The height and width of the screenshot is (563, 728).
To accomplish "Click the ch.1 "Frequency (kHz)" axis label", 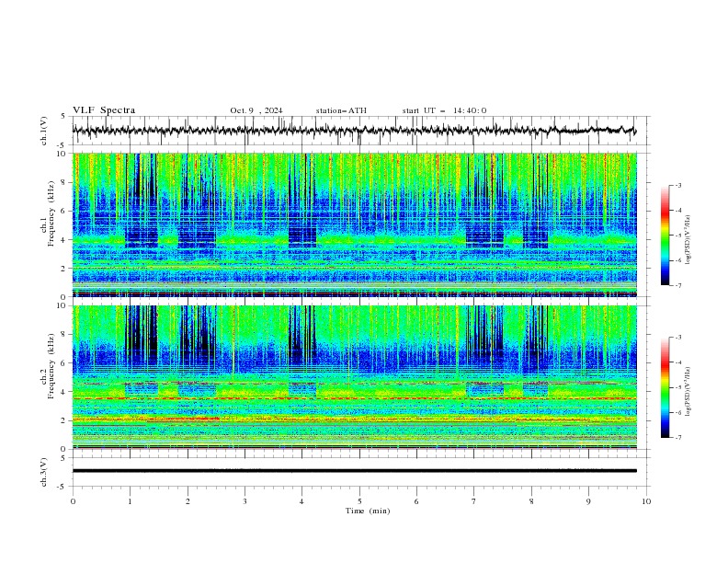I will [x=52, y=214].
